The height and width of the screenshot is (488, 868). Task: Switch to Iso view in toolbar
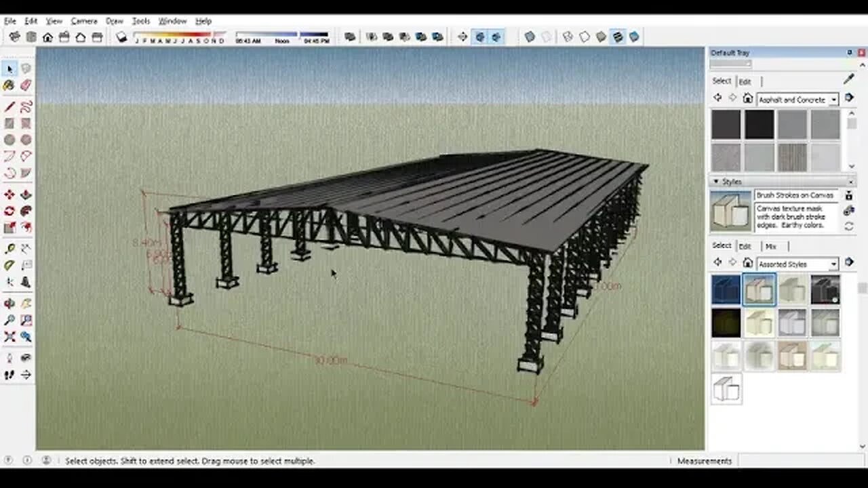14,37
